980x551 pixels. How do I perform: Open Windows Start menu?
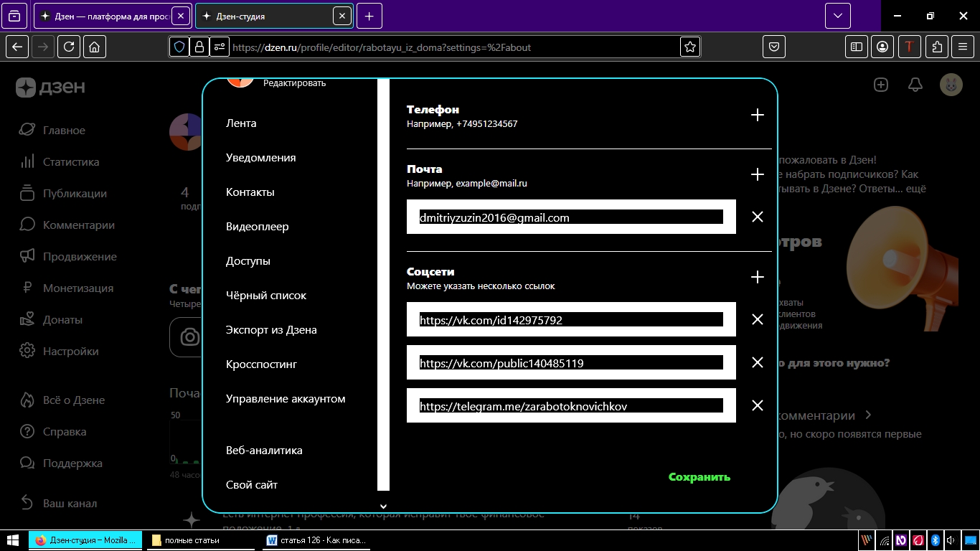(13, 540)
